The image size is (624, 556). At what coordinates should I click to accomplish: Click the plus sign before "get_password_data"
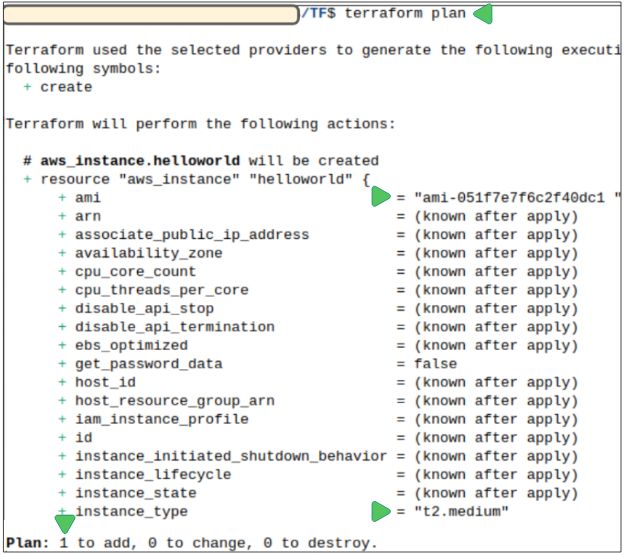pos(62,364)
